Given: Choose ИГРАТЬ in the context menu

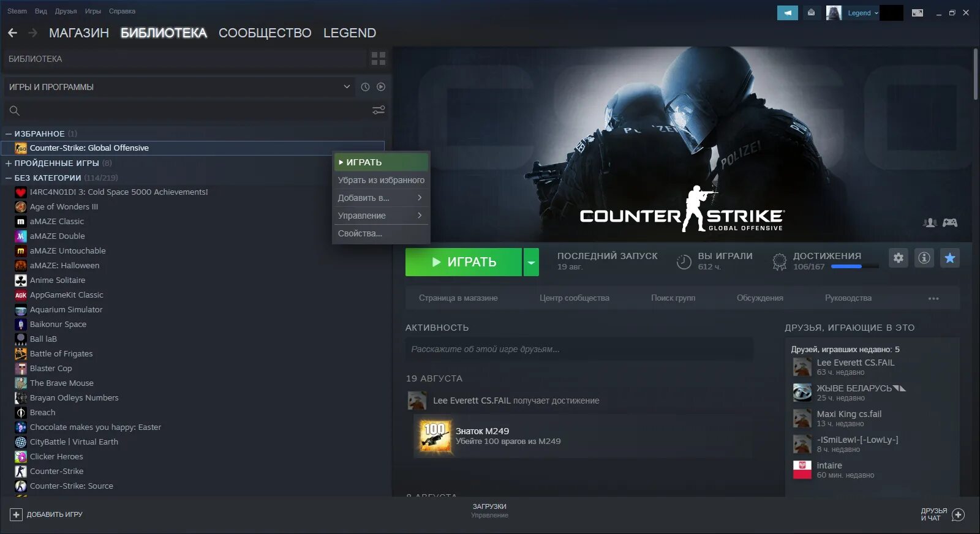Looking at the screenshot, I should tap(381, 162).
